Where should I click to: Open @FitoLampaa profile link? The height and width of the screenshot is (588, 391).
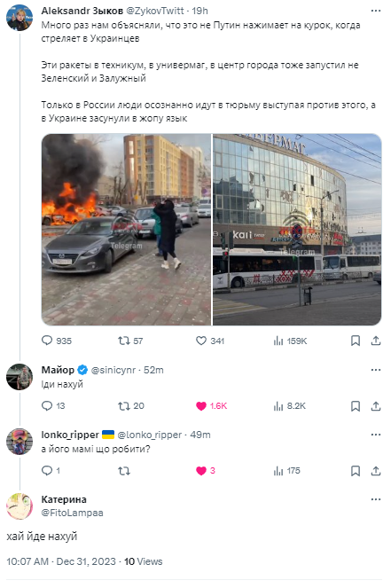click(x=72, y=513)
